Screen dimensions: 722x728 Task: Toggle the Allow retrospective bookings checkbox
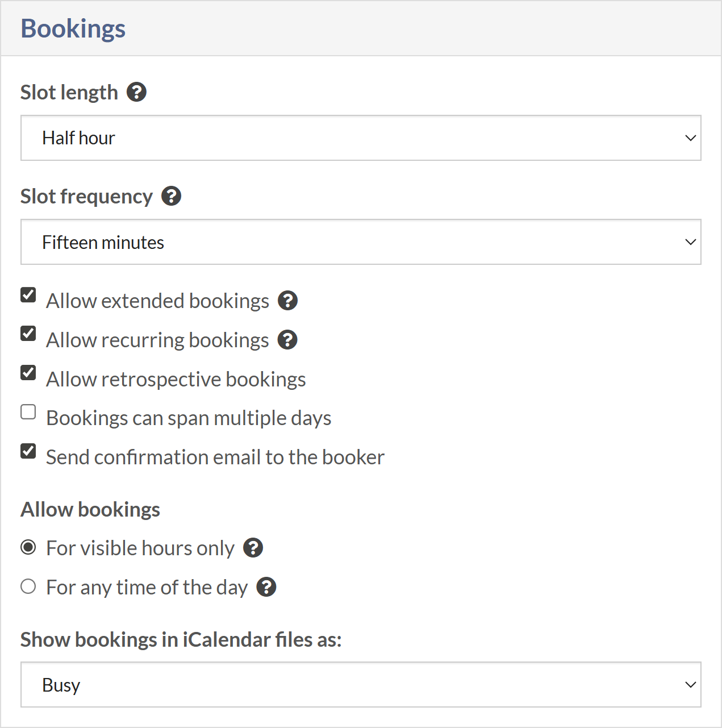28,373
